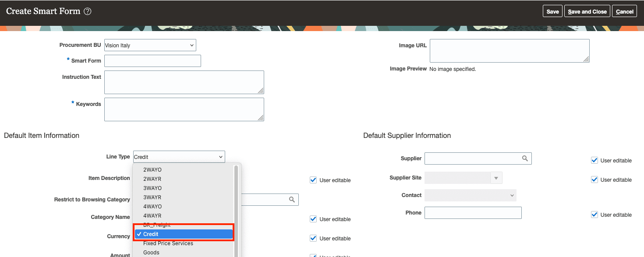Select the 3WAYR list option
The height and width of the screenshot is (257, 644).
click(x=152, y=197)
